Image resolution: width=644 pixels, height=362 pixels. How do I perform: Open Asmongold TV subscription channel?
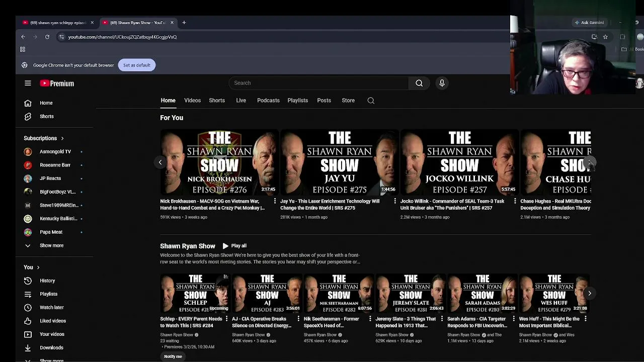[x=55, y=151]
